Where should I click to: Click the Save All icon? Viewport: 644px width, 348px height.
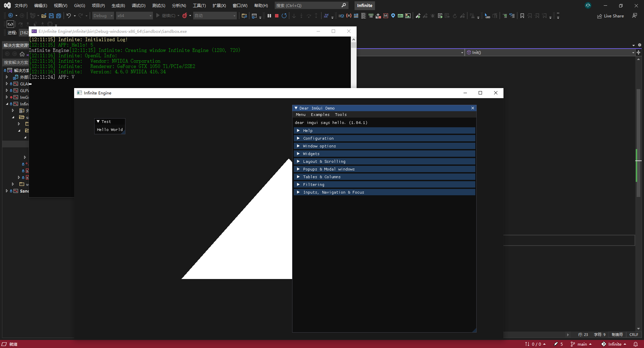tap(59, 16)
